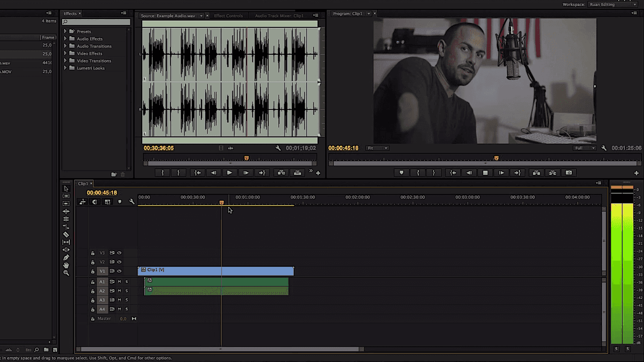The height and width of the screenshot is (362, 644).
Task: Stop playback in Program monitor
Action: [x=485, y=173]
